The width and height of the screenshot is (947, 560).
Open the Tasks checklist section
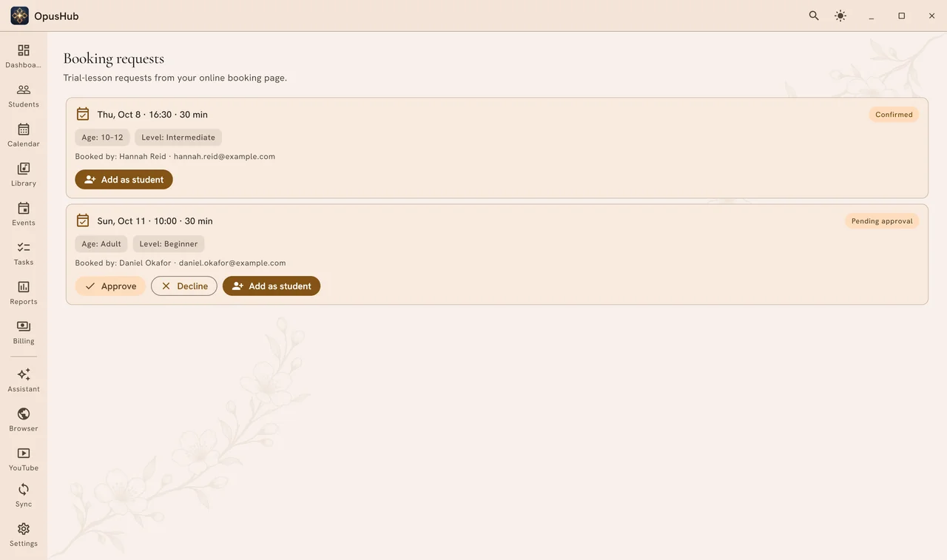(x=24, y=253)
